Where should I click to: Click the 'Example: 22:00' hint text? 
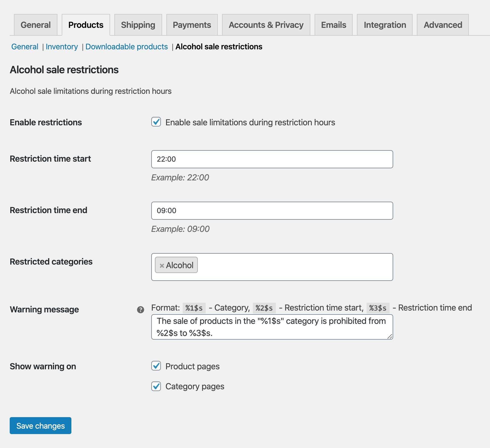click(x=180, y=177)
